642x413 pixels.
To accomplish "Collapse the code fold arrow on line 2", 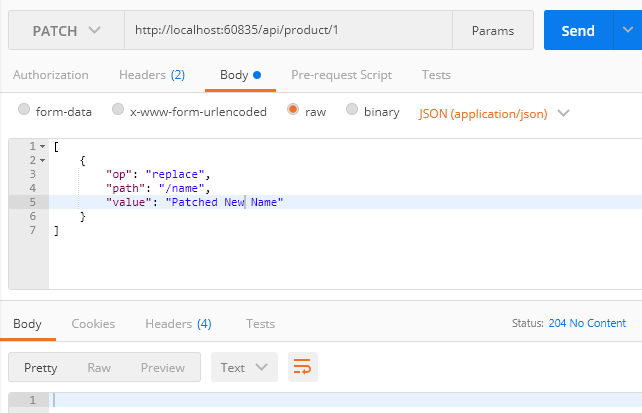I will (42, 160).
